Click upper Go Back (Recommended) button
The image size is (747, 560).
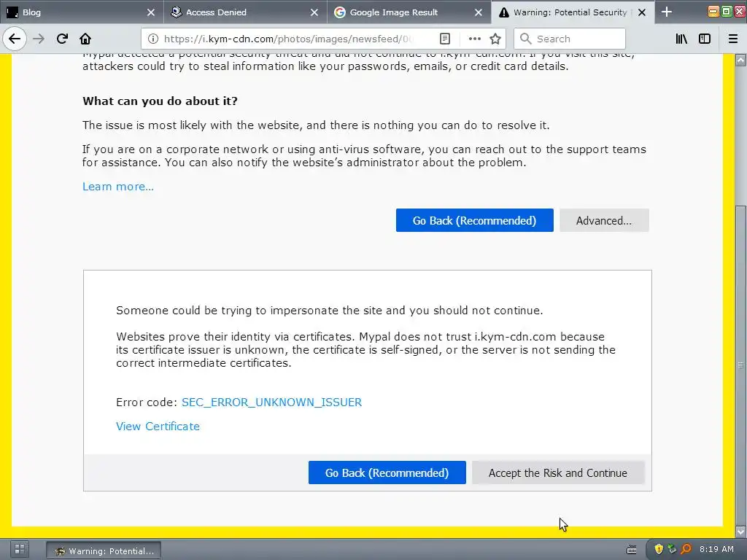pyautogui.click(x=474, y=220)
